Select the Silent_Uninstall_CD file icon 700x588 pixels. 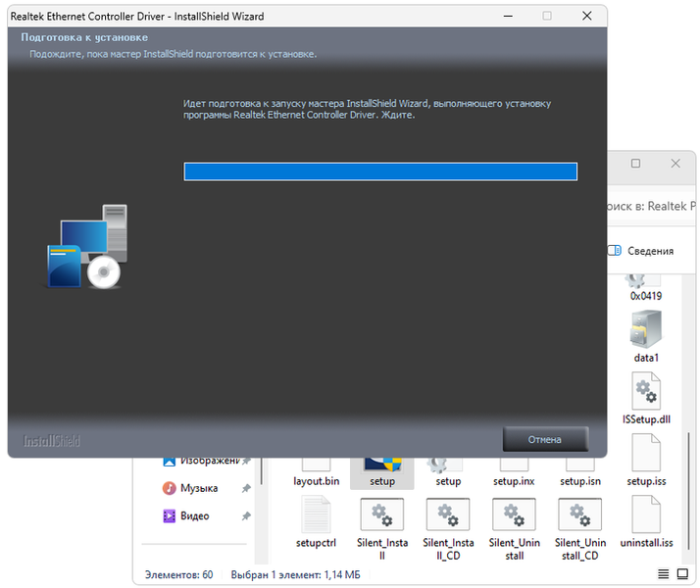pos(580,514)
